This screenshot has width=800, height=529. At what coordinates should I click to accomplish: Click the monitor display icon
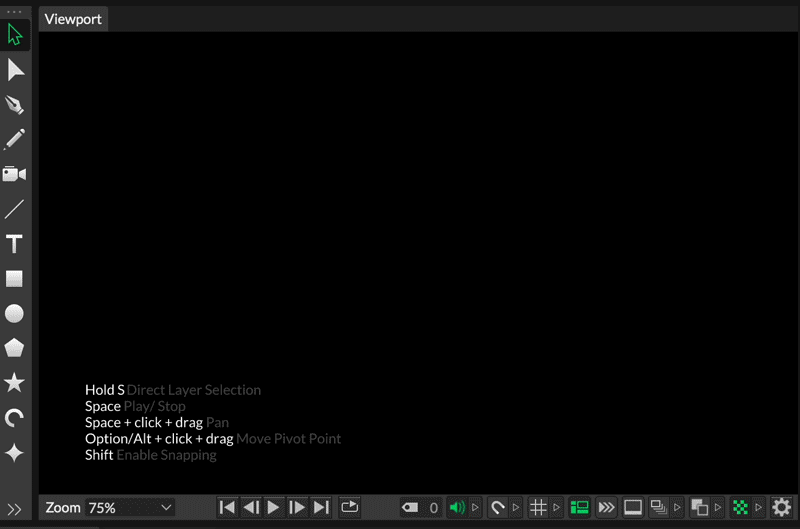click(633, 508)
